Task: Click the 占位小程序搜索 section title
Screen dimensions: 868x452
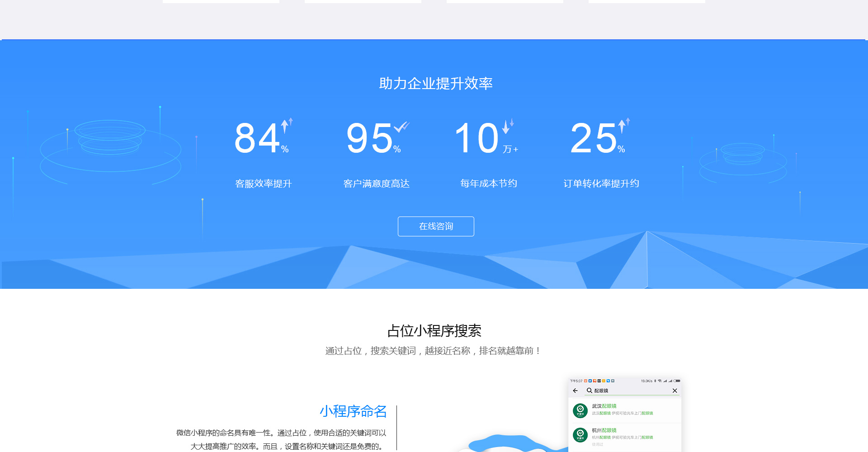Action: click(x=434, y=331)
